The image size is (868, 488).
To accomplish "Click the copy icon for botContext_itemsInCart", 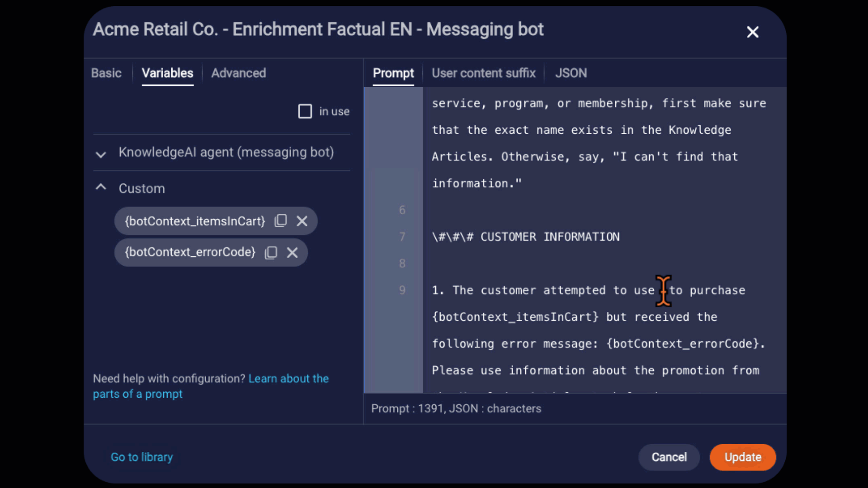I will (x=280, y=221).
